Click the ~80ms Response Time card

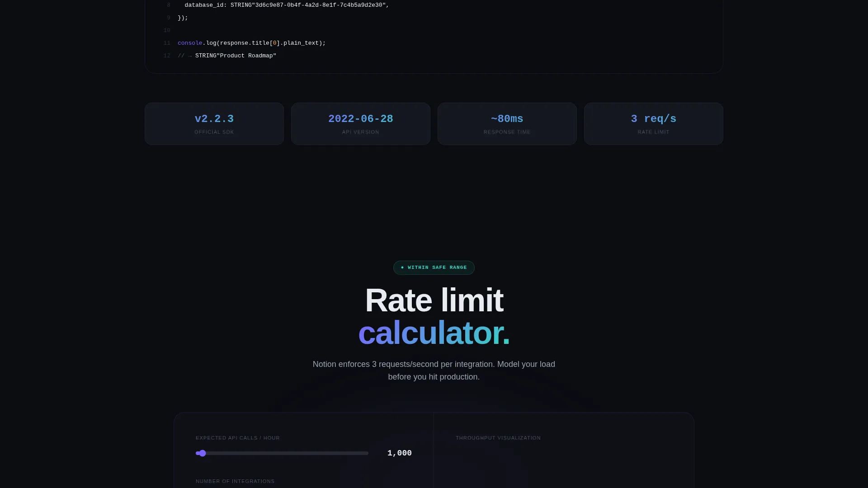(507, 124)
